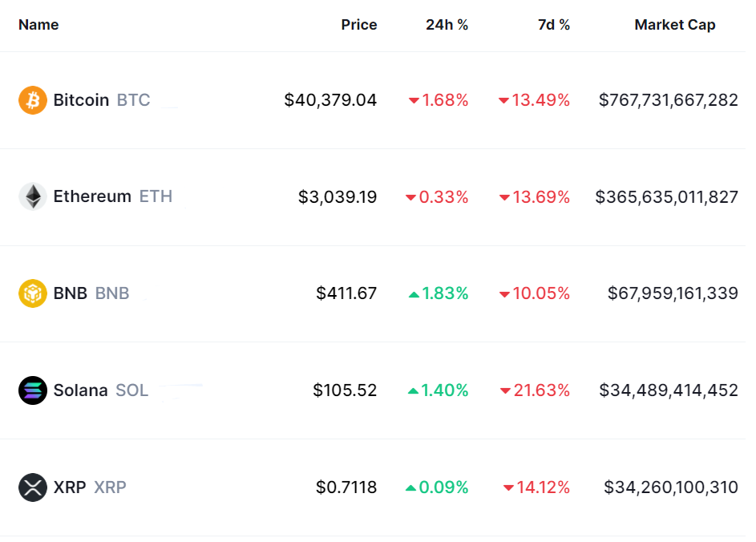Viewport: 756px width, 542px height.
Task: Open the Bitcoin coin page link
Action: point(81,100)
